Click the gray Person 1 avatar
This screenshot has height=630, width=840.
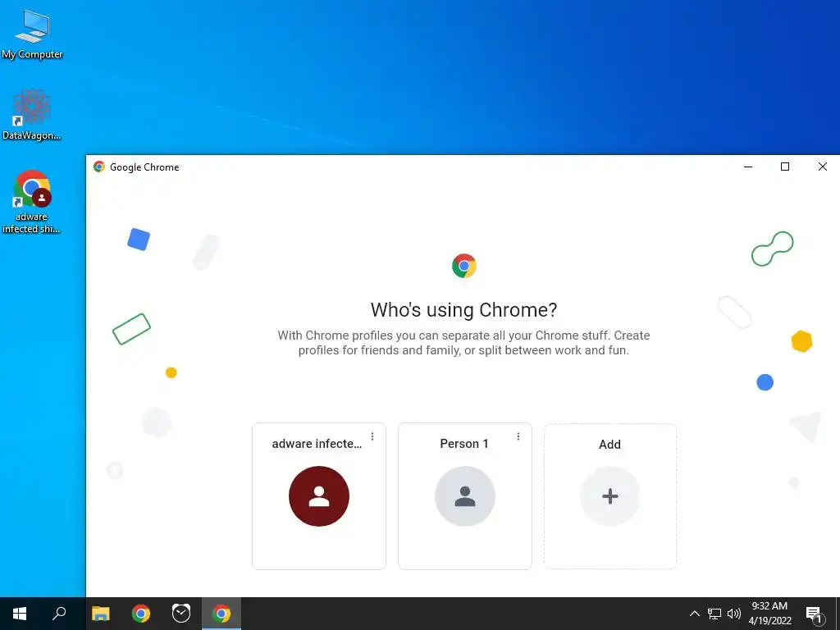click(x=465, y=496)
